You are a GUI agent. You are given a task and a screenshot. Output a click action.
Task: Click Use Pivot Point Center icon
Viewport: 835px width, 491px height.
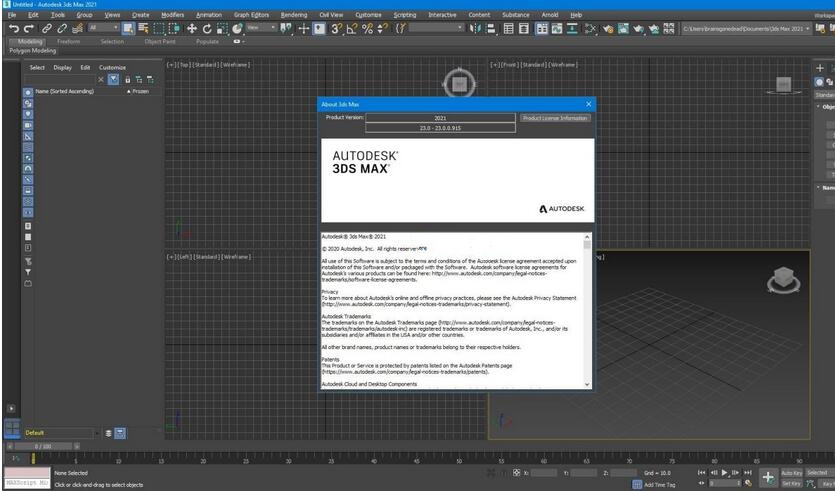(x=286, y=29)
